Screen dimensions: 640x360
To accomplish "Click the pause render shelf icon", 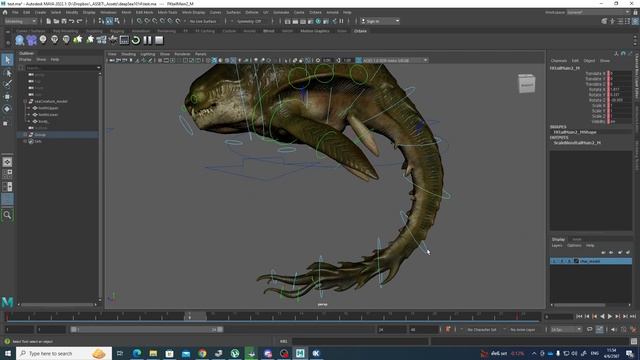I will pos(147,40).
